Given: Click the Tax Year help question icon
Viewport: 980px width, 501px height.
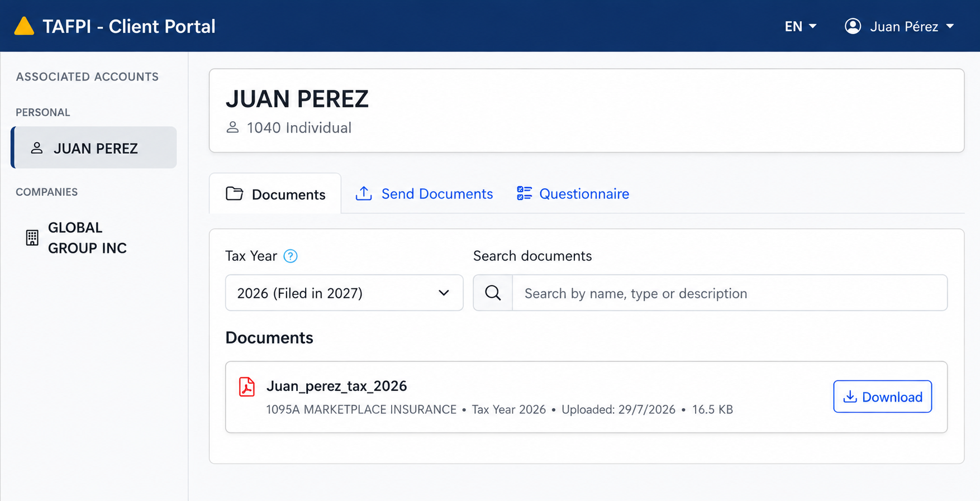Looking at the screenshot, I should click(x=291, y=256).
